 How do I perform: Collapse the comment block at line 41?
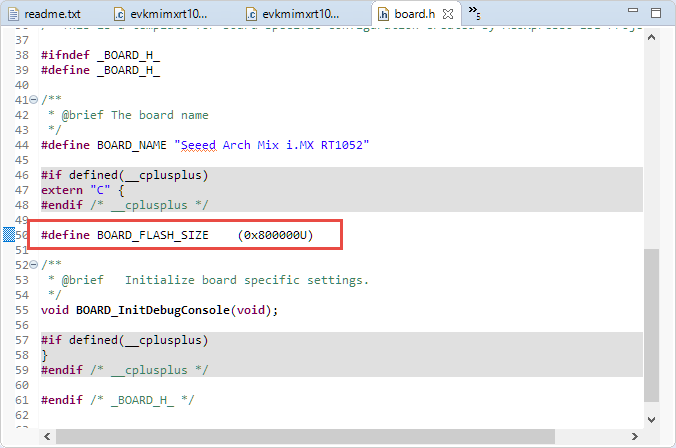(x=35, y=100)
